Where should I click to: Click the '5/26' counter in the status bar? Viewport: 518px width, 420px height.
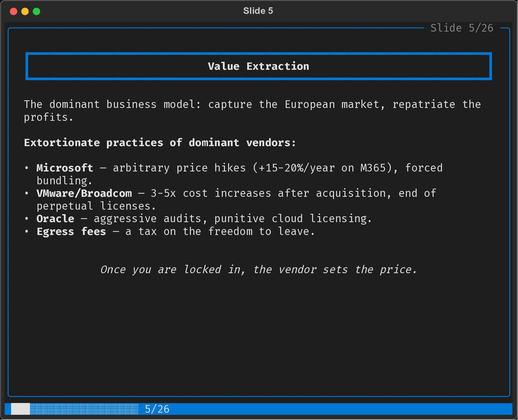coord(157,409)
